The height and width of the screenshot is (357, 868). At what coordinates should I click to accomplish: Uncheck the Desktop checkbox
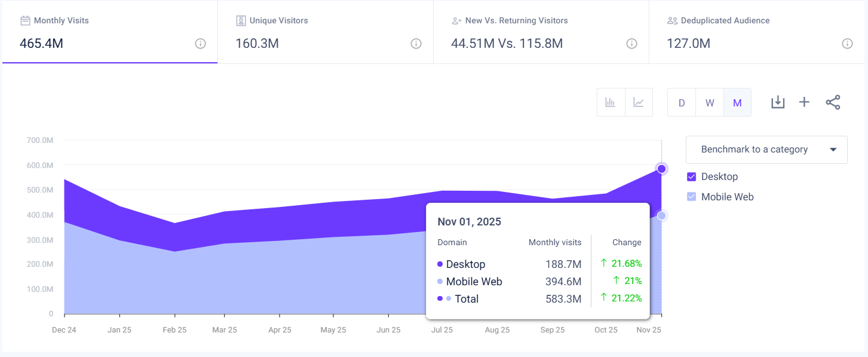(692, 176)
